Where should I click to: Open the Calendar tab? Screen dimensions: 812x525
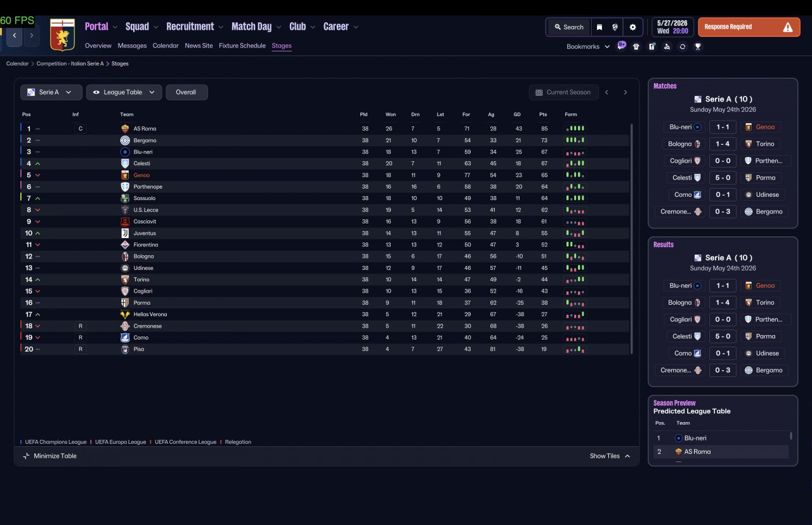tap(166, 46)
